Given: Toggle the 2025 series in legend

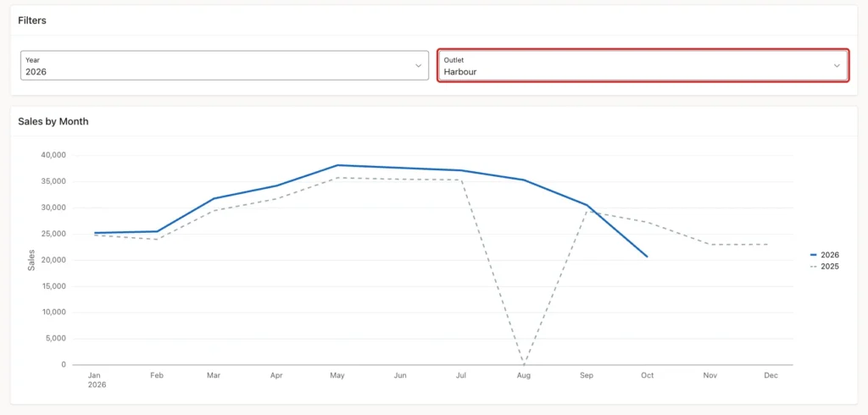Looking at the screenshot, I should (824, 266).
